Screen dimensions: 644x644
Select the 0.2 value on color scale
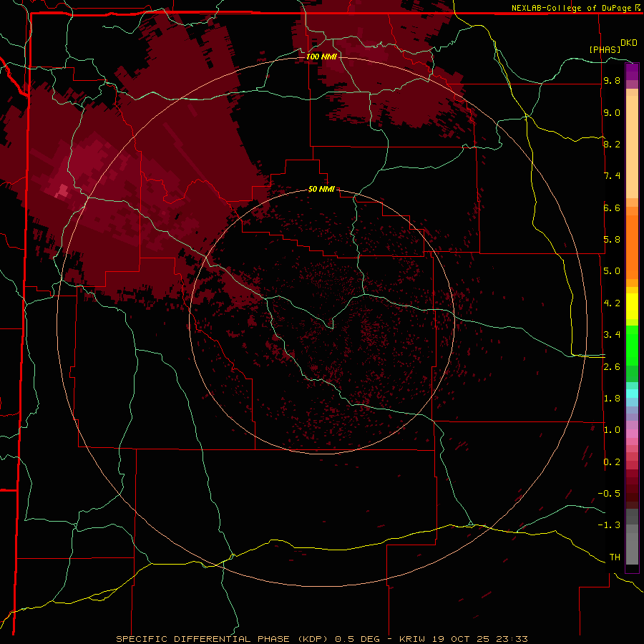[612, 462]
